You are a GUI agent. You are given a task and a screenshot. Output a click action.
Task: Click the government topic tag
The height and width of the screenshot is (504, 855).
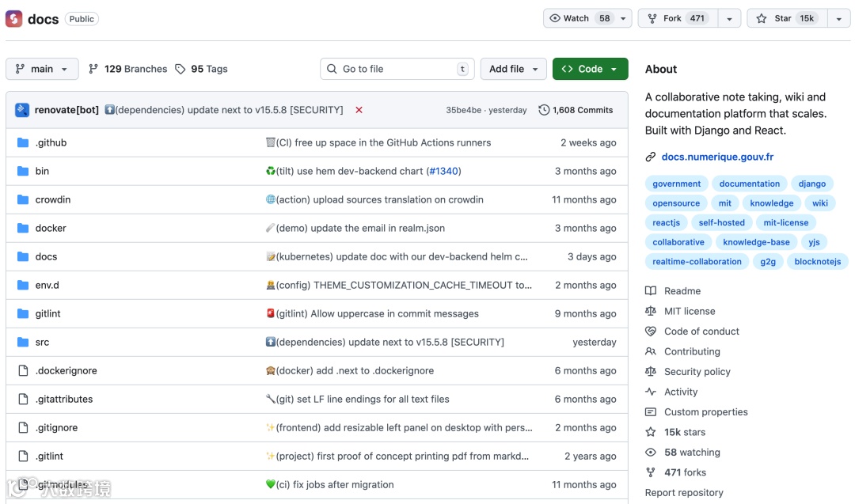pos(676,184)
